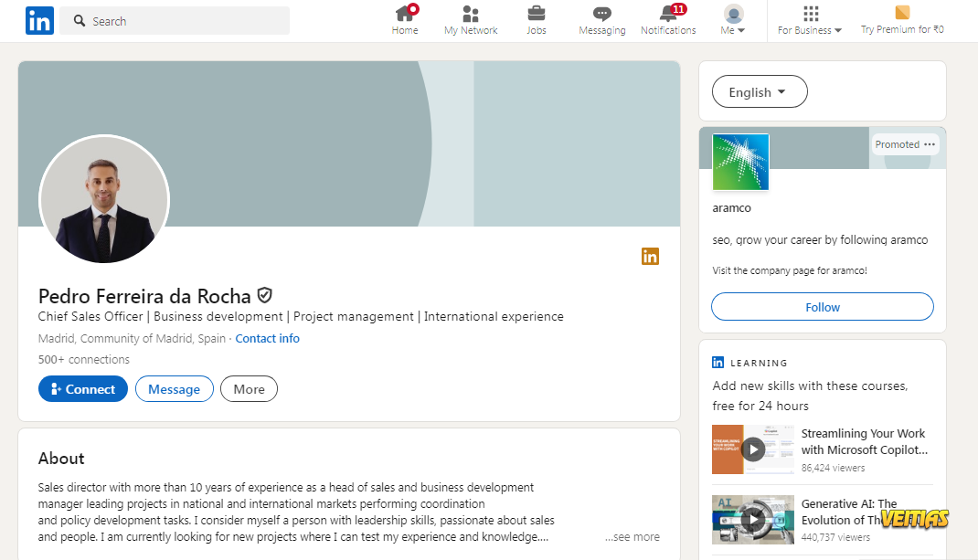View Pedro Ferreira da Rocha's profile photo
The width and height of the screenshot is (978, 560).
tap(104, 199)
